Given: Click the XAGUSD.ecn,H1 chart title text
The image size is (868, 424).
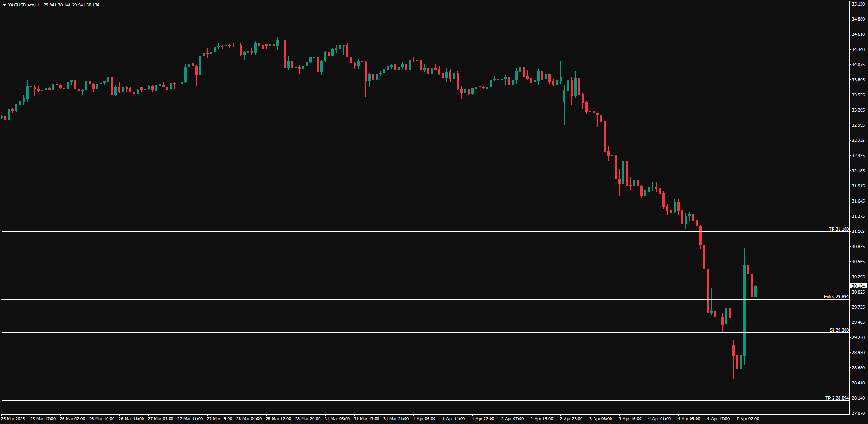Looking at the screenshot, I should [24, 5].
